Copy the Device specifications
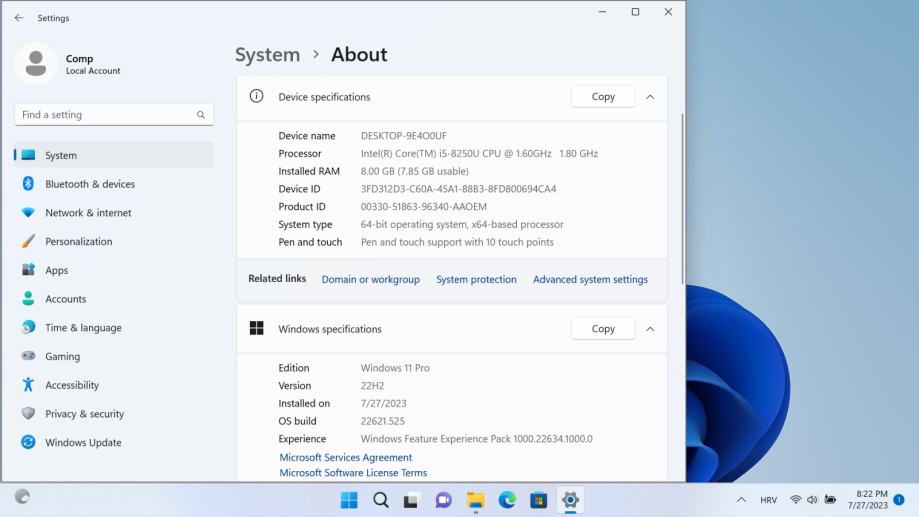This screenshot has height=517, width=919. click(603, 97)
